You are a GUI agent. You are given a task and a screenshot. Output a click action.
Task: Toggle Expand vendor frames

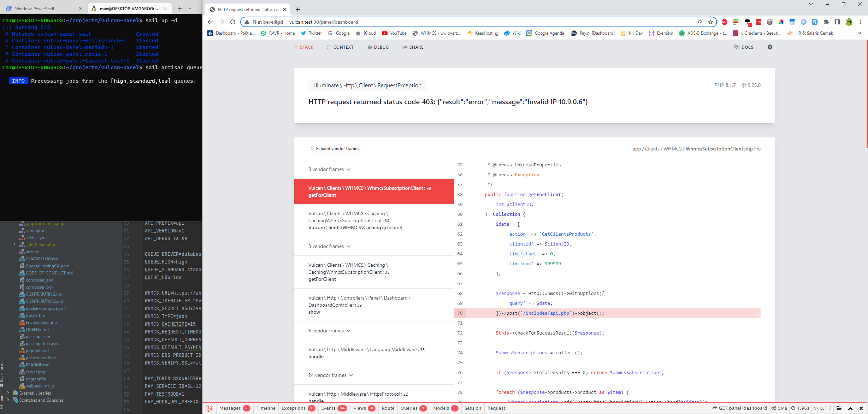335,149
